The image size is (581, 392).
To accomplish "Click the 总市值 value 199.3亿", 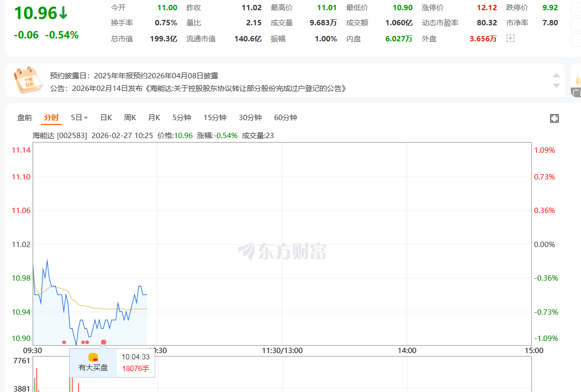I will [163, 39].
